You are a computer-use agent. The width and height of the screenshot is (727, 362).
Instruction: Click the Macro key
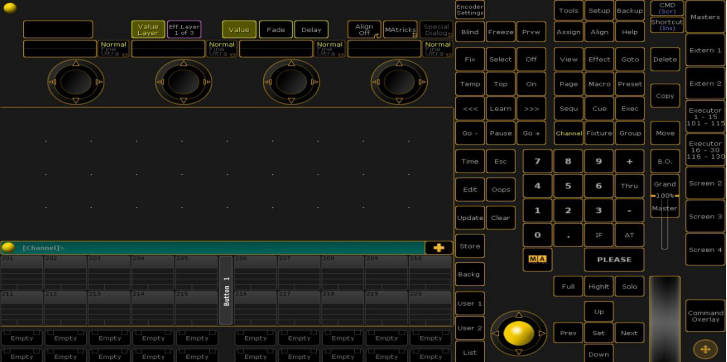[x=599, y=84]
